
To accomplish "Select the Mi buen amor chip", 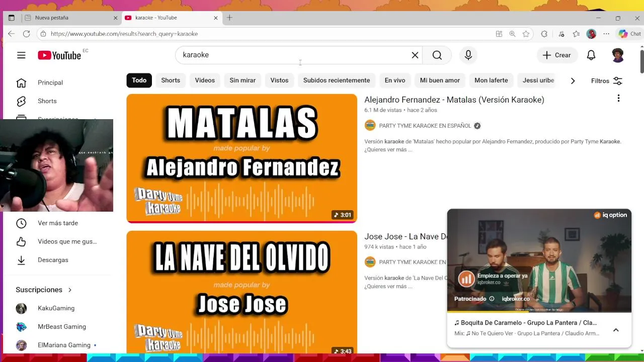I will tap(440, 80).
